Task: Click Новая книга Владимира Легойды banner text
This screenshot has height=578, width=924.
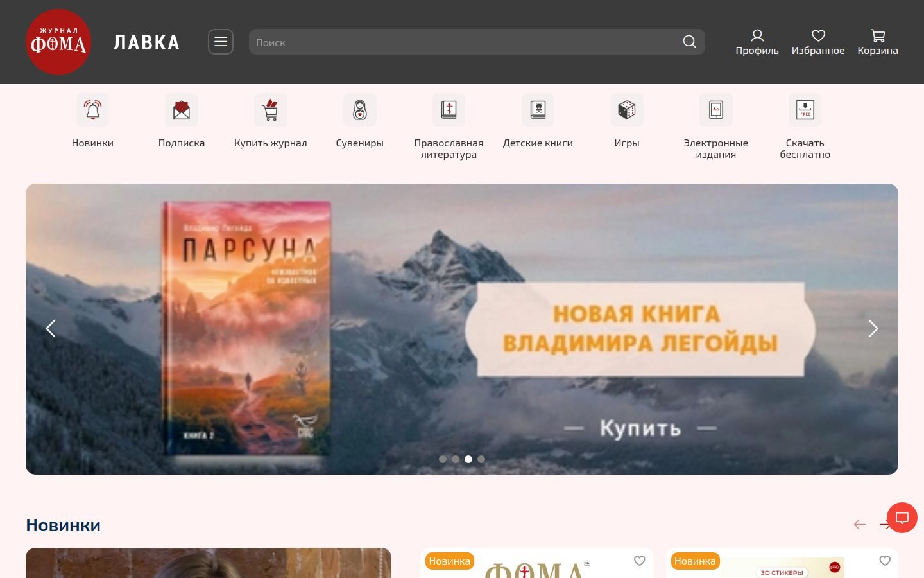Action: click(640, 329)
